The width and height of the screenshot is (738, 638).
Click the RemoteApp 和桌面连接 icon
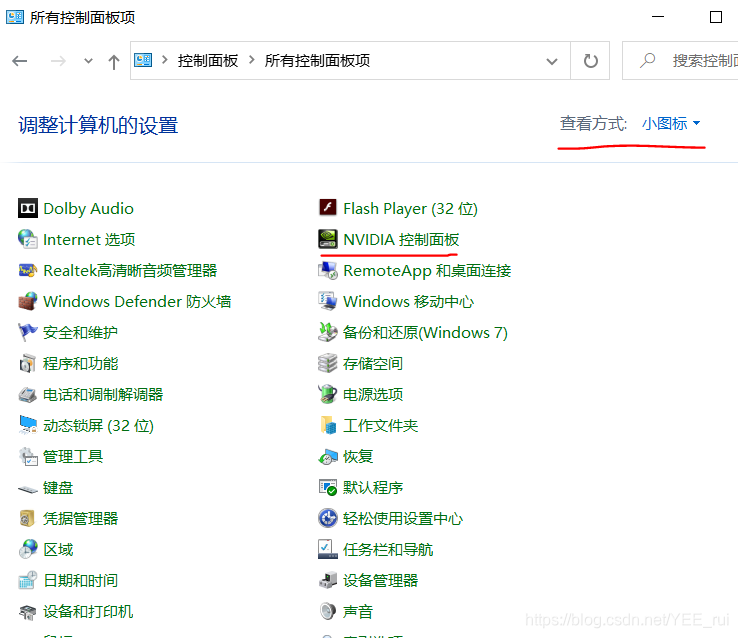328,271
